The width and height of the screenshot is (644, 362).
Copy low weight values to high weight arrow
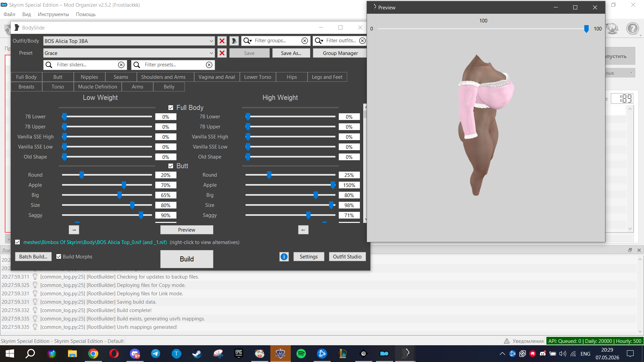pyautogui.click(x=74, y=230)
